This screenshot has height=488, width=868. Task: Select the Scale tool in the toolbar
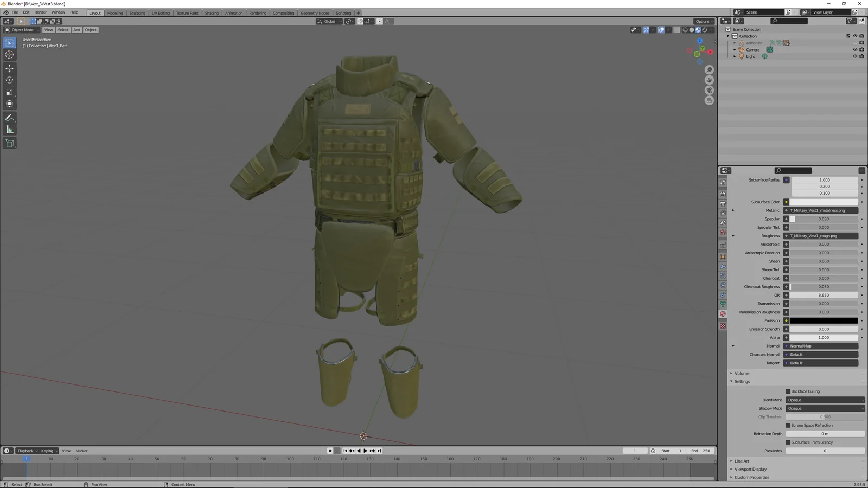tap(9, 92)
